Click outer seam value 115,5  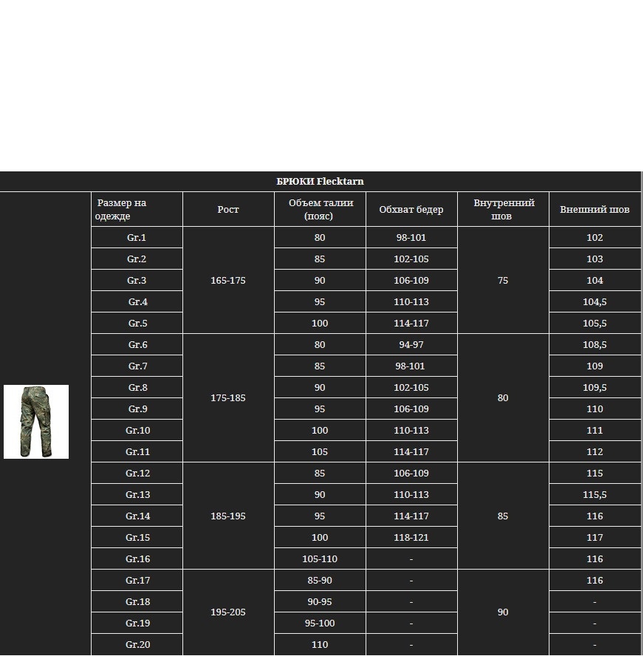pos(595,494)
